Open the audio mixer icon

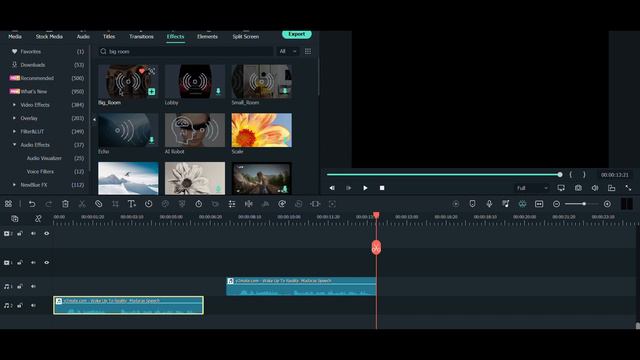(506, 204)
